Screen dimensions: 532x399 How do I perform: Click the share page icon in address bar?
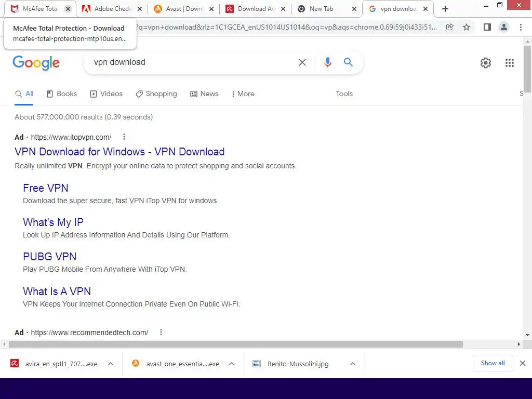tap(449, 27)
